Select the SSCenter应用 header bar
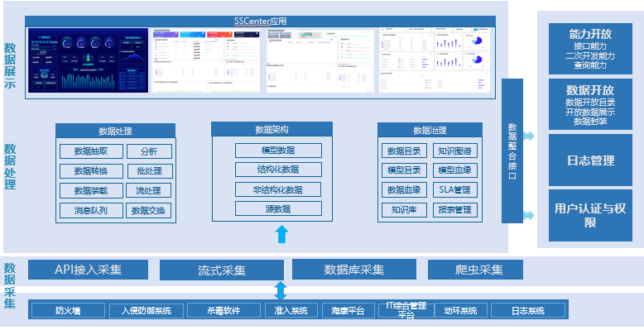644x330 pixels. coord(261,22)
